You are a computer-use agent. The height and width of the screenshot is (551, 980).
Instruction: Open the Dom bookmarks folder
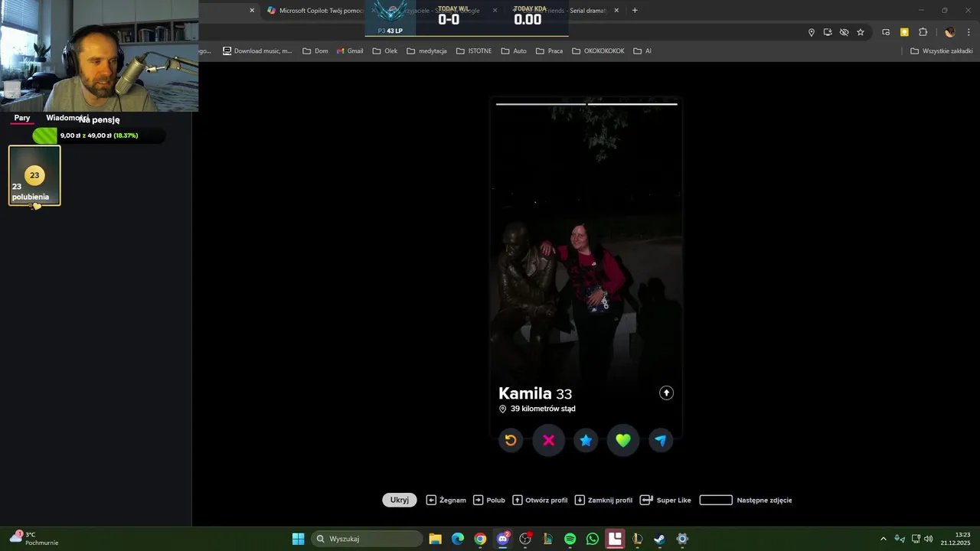315,51
